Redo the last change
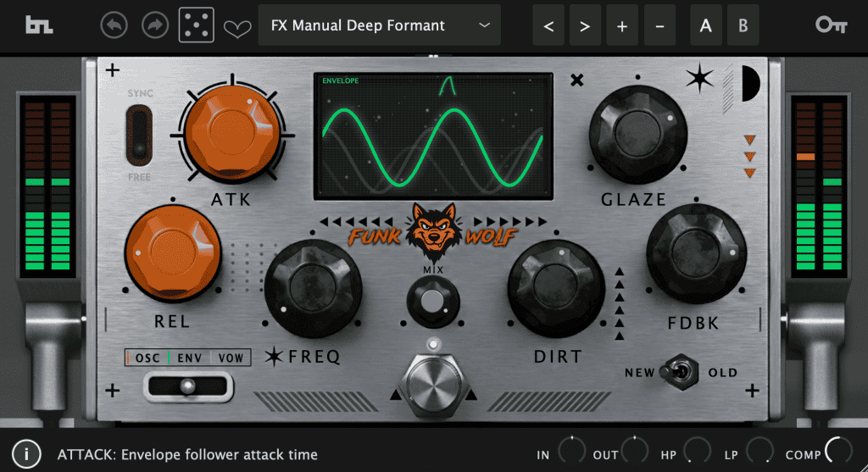Screen dimensions: 868x472 (x=155, y=25)
